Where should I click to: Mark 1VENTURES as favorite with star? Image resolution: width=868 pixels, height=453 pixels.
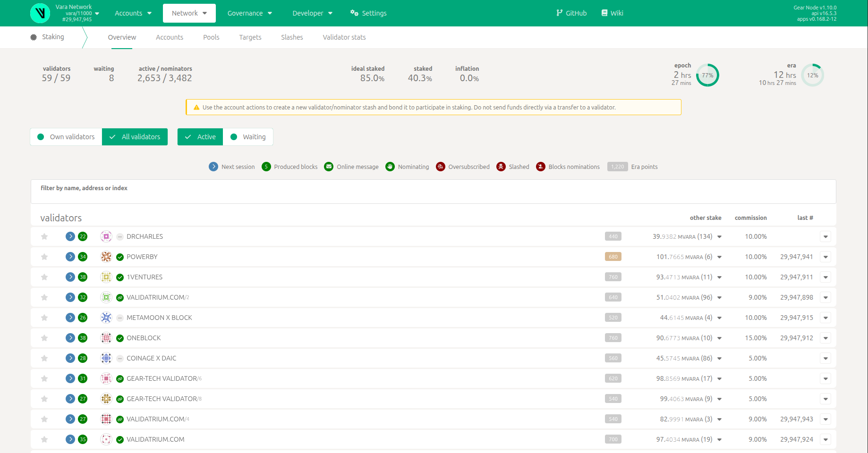point(44,277)
